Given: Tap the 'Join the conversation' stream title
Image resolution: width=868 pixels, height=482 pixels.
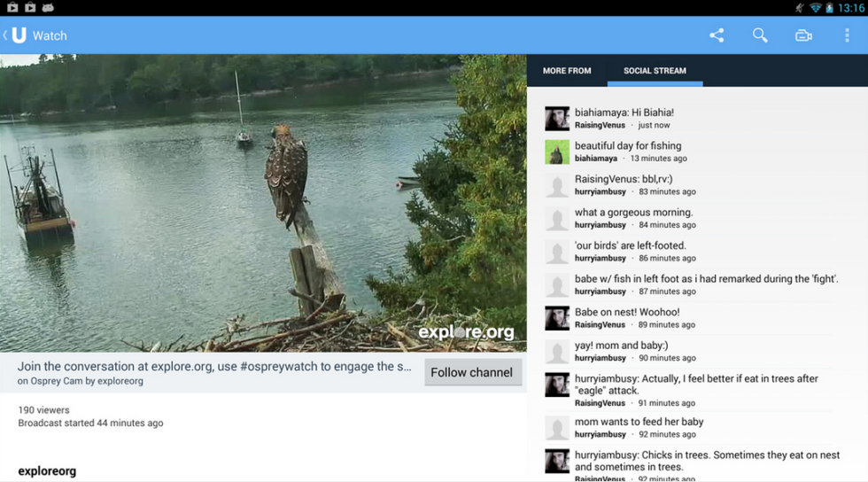Looking at the screenshot, I should coord(214,366).
